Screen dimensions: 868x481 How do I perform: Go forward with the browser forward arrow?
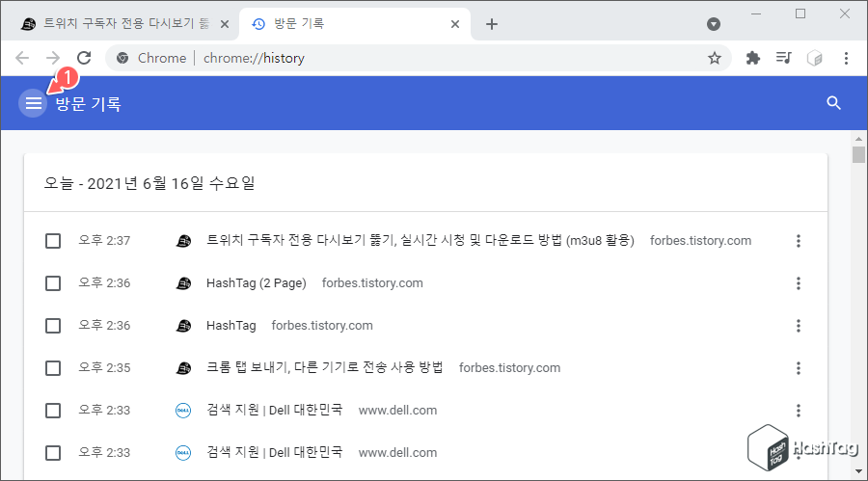[53, 58]
